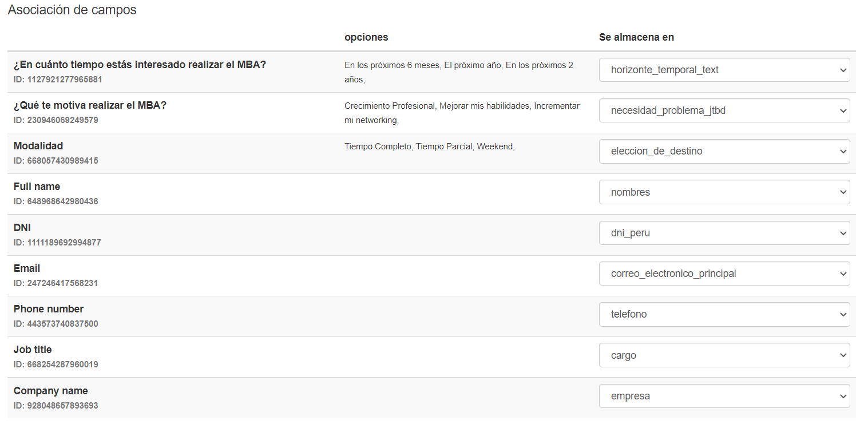The image size is (868, 424).
Task: Expand the telefono select box
Action: click(x=724, y=314)
